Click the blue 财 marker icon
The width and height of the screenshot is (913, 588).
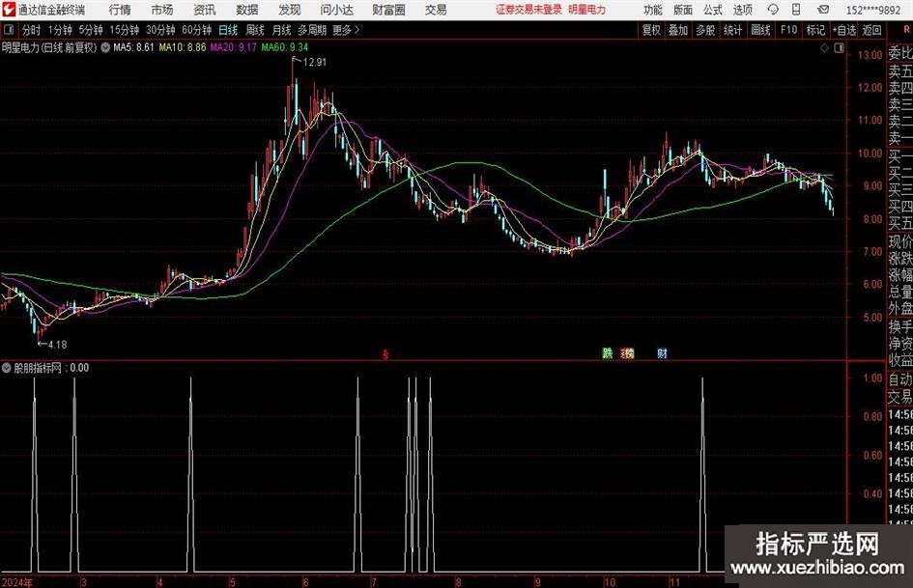(662, 352)
